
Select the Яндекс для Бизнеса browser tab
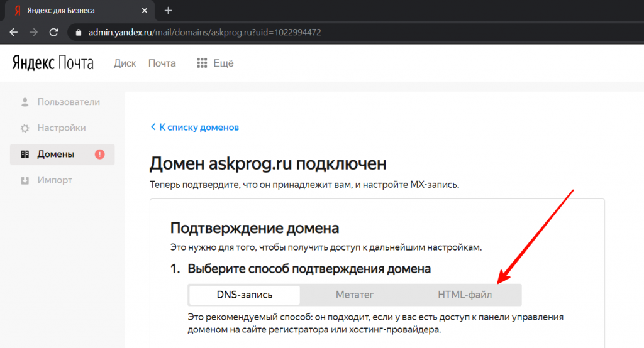coord(80,11)
